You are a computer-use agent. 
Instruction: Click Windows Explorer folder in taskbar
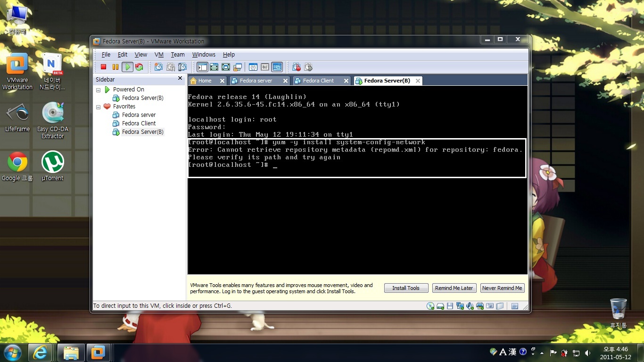coord(71,353)
